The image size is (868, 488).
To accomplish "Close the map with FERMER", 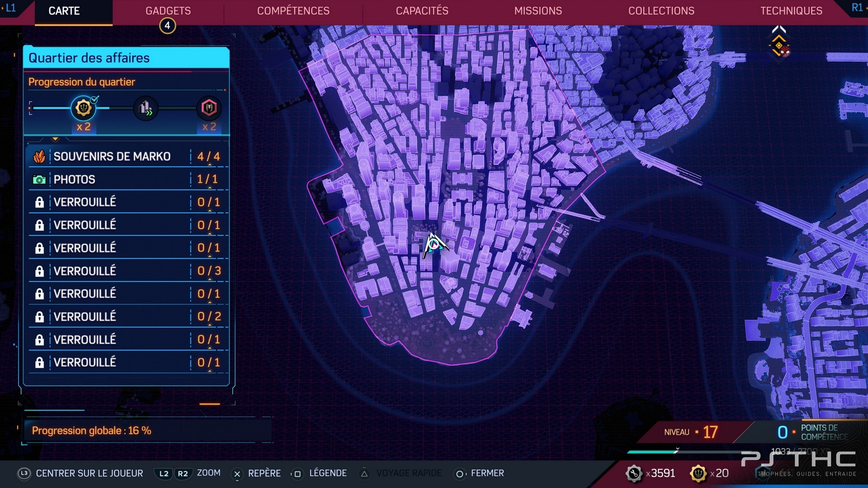I will point(487,473).
